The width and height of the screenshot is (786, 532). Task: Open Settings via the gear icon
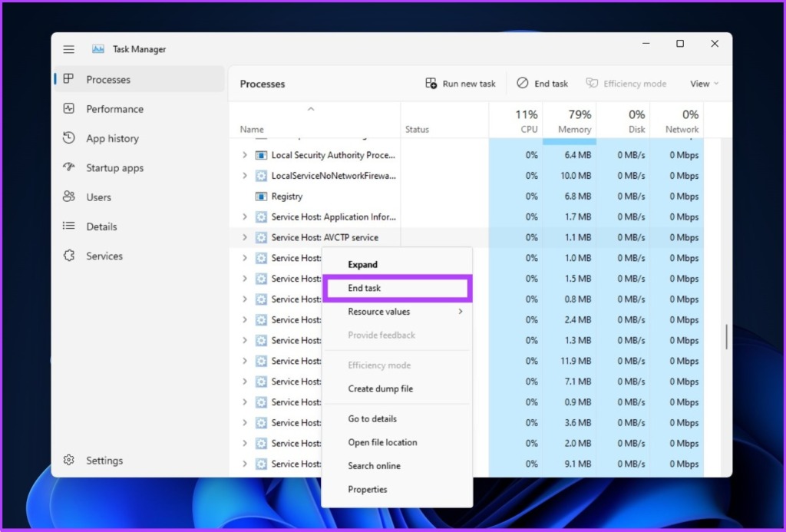point(68,461)
